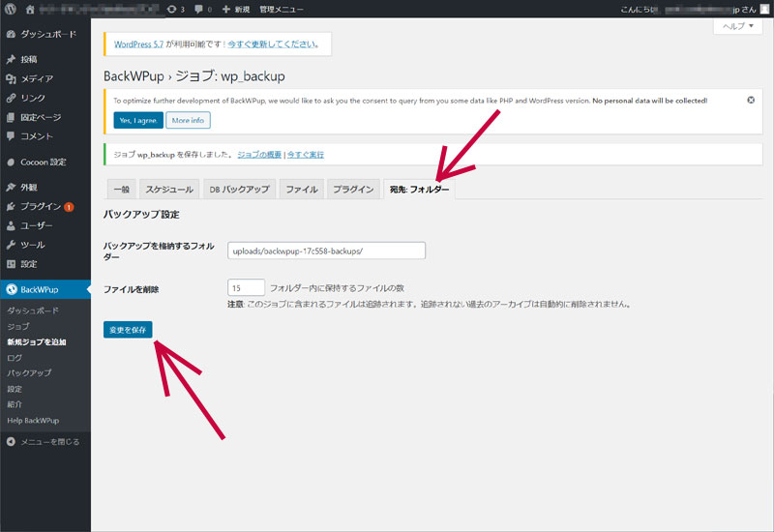Click the BackWPup logo icon in sidebar
Image resolution: width=774 pixels, height=532 pixels.
coord(12,289)
